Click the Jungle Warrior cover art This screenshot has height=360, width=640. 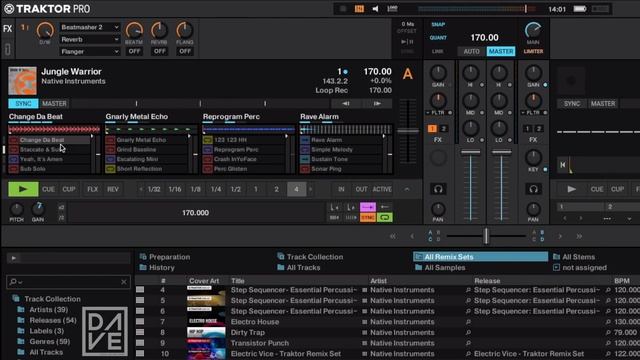click(22, 81)
